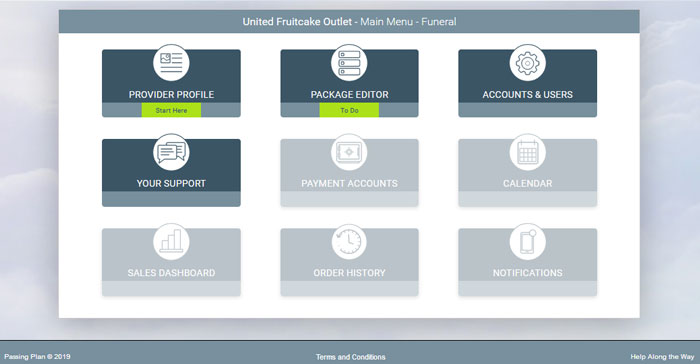Image resolution: width=700 pixels, height=364 pixels.
Task: Click the Your Support chat bubbles icon
Action: coord(171,152)
